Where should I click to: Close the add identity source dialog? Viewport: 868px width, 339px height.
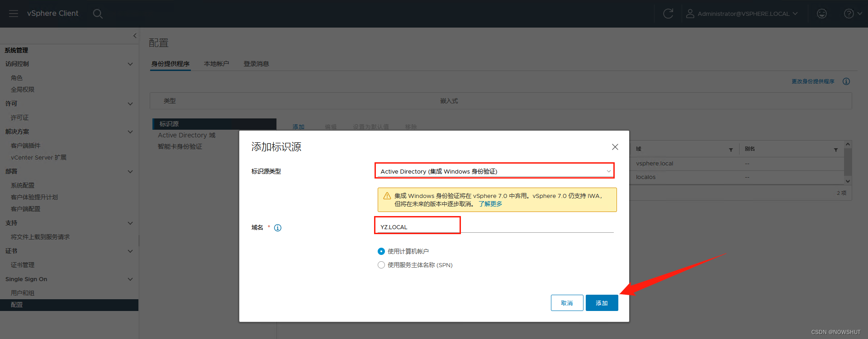pyautogui.click(x=615, y=147)
